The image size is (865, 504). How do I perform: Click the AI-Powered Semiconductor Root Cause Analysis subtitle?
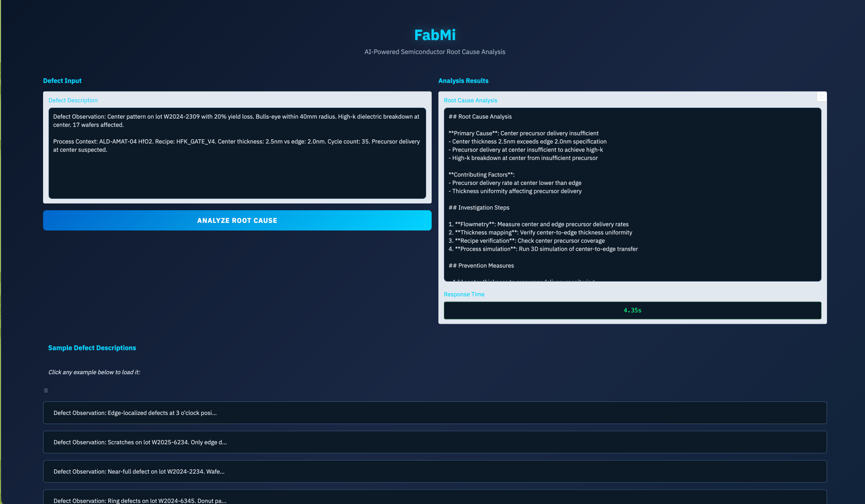click(x=435, y=52)
